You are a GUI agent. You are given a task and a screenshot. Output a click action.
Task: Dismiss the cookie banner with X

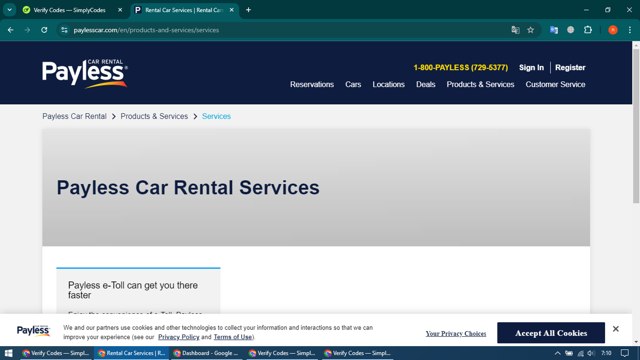pyautogui.click(x=616, y=329)
